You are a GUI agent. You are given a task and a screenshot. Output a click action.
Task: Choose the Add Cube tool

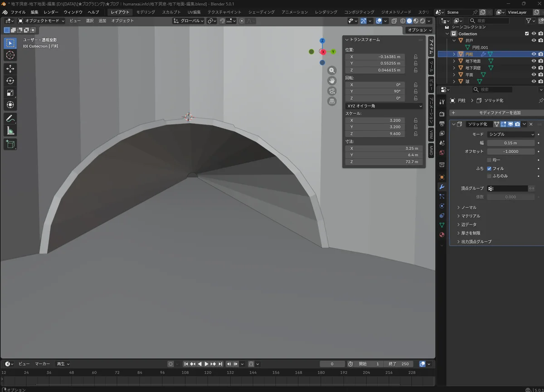10,145
